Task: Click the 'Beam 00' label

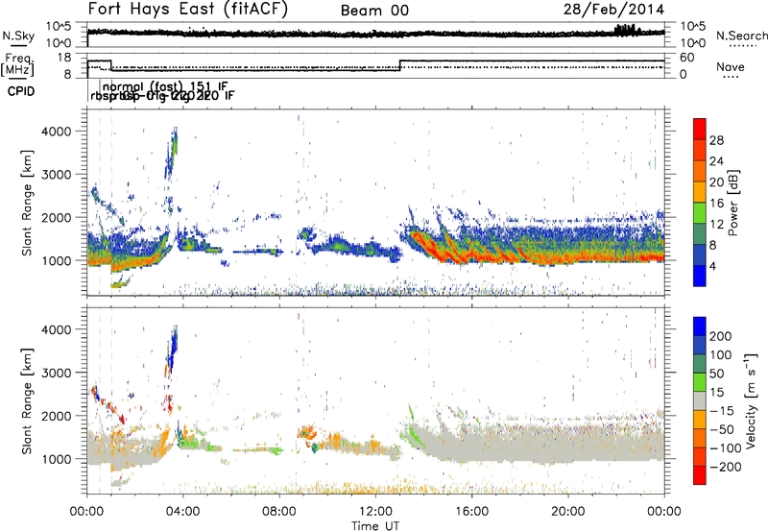Action: [x=374, y=11]
